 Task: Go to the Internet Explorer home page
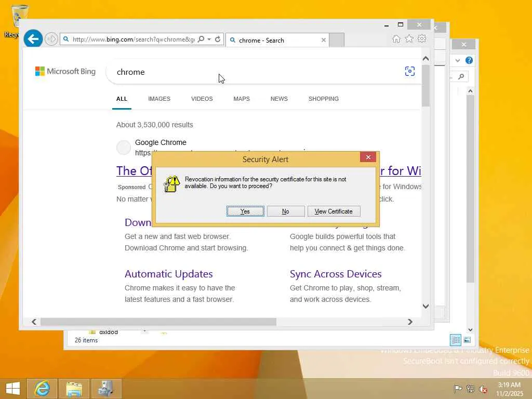click(x=396, y=39)
